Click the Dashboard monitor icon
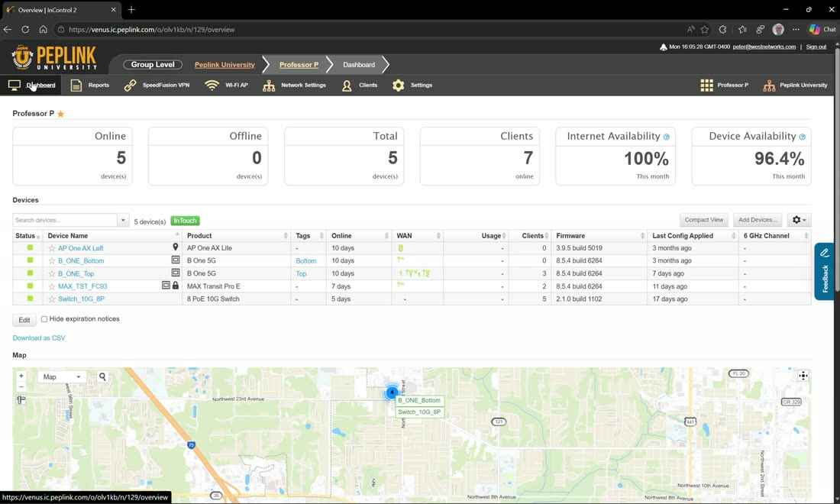Image resolution: width=840 pixels, height=504 pixels. pos(15,86)
